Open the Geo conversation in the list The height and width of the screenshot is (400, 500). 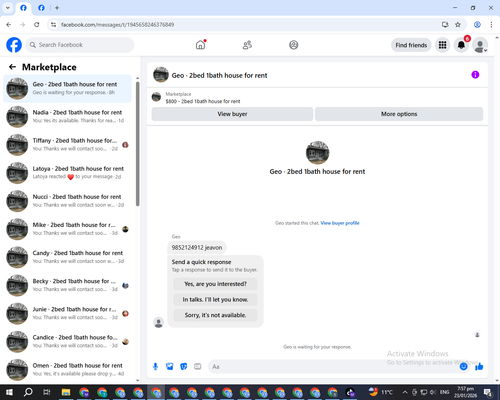point(68,88)
